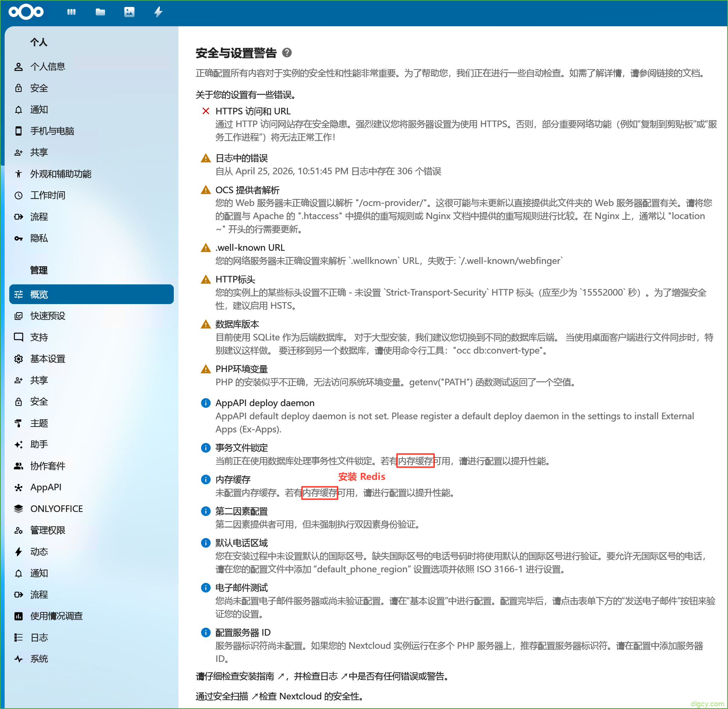Click the 个人 sidebar section heading
Viewport: 728px width, 709px height.
coord(39,42)
